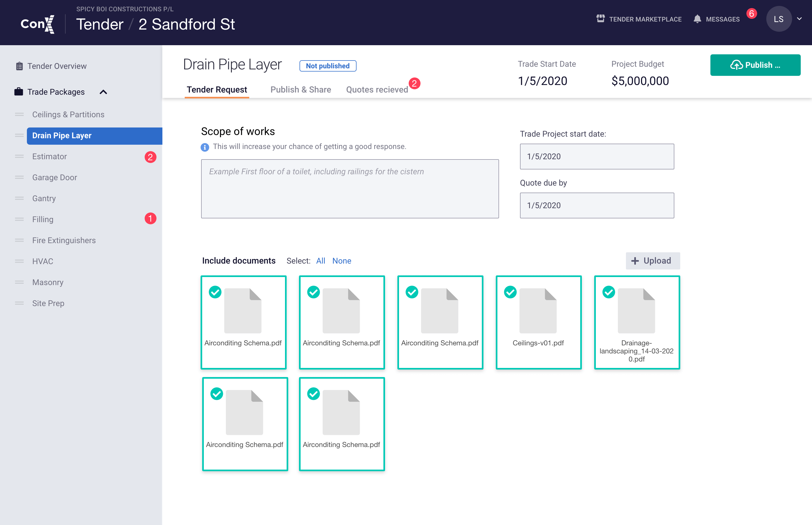Viewport: 812px width, 525px height.
Task: Deselect the Drainage-landscaping pdf checkmark
Action: [x=608, y=292]
